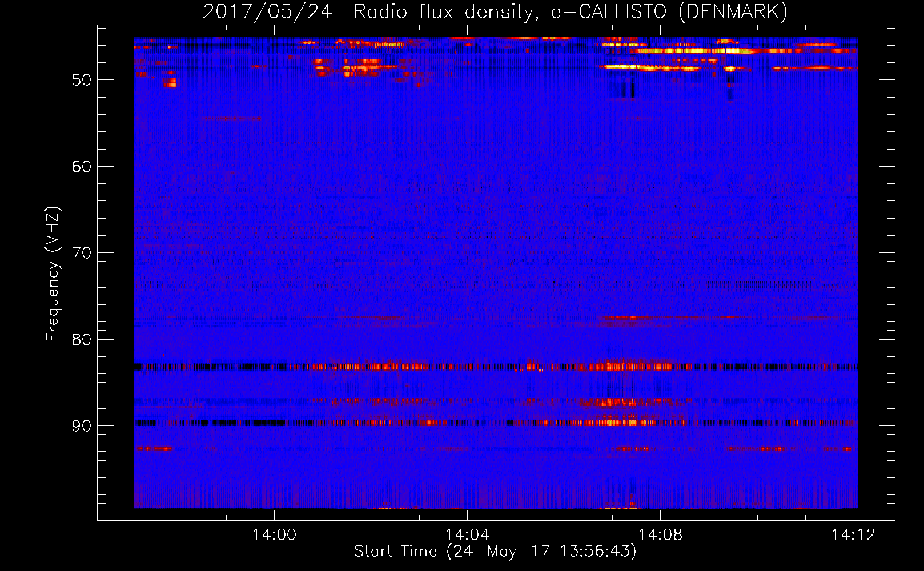The width and height of the screenshot is (924, 571).
Task: Click the 'Start Time (24-May-17 13:56:43)' label
Action: tap(495, 552)
